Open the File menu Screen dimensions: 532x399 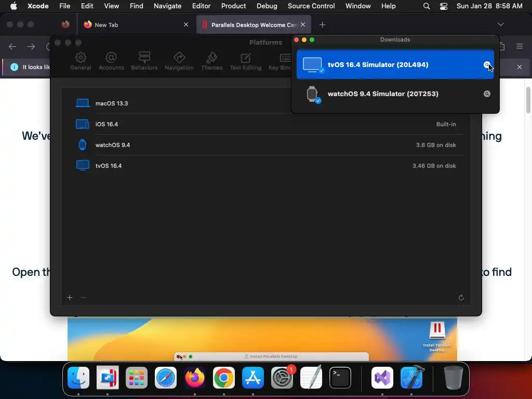coord(64,6)
